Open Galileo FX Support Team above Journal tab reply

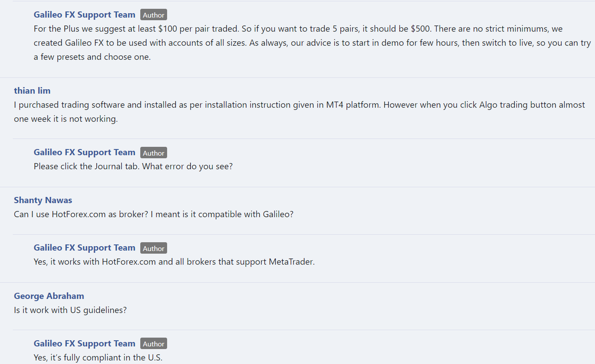[84, 153]
